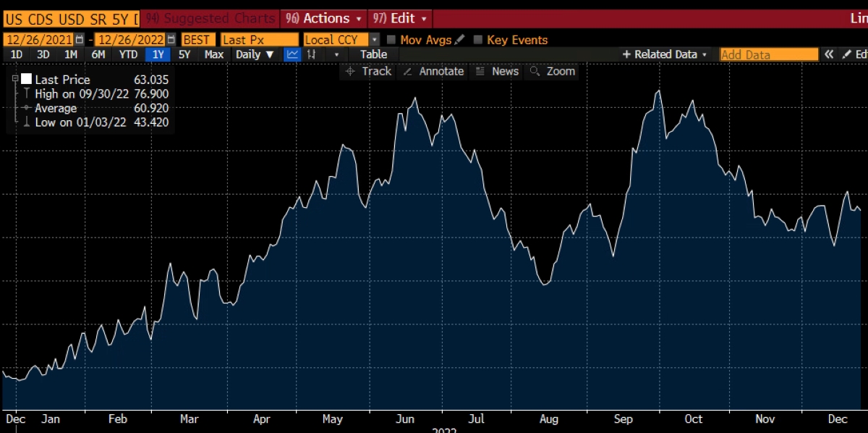
Task: Expand the Local CCY currency dropdown
Action: pyautogui.click(x=374, y=40)
